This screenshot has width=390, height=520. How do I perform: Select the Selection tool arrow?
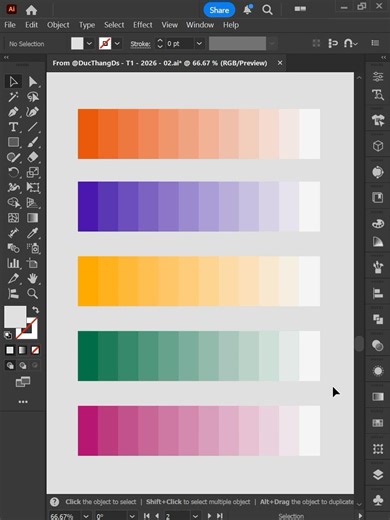coord(13,82)
